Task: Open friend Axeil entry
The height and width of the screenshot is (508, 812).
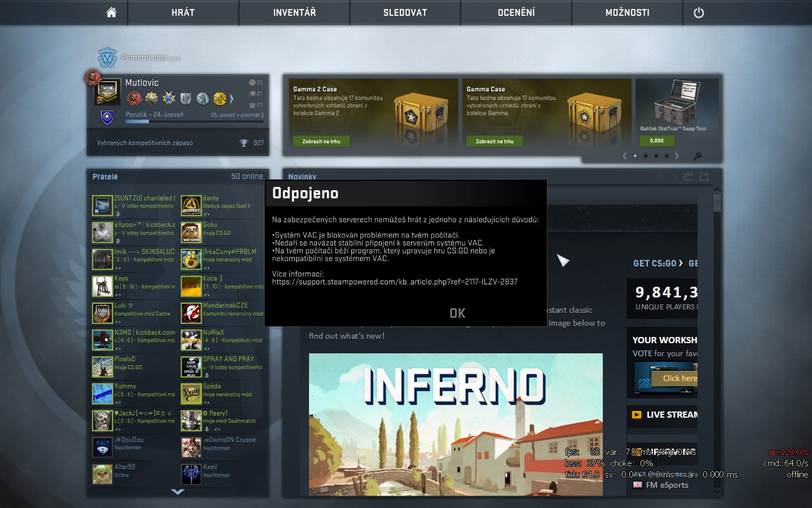Action: (x=223, y=474)
